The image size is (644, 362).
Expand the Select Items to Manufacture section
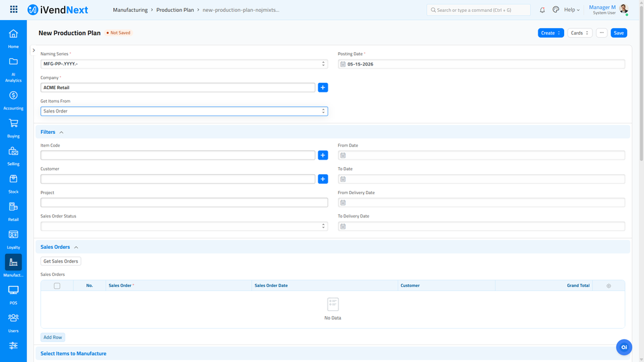tap(73, 353)
